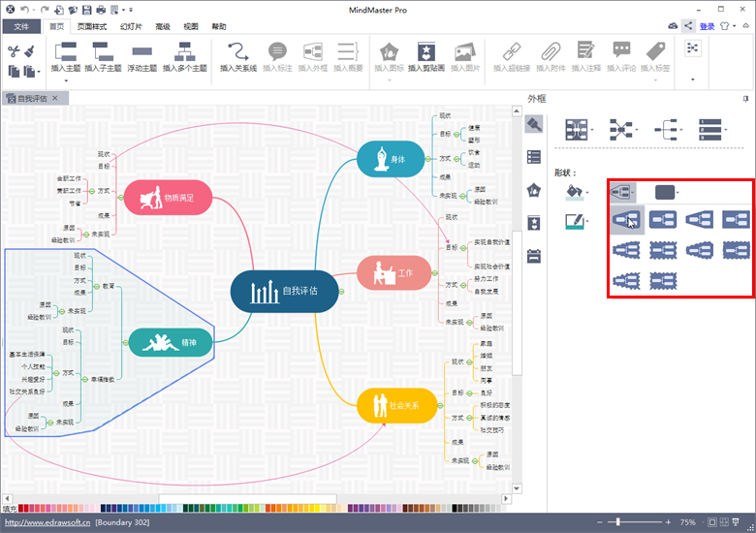Open the calendar task sidebar icon
This screenshot has height=533, width=756.
pos(533,256)
